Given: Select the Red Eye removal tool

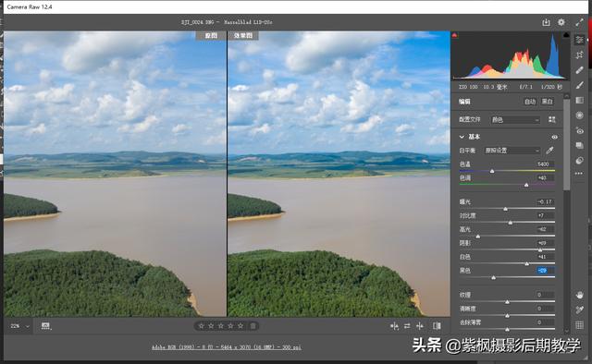Looking at the screenshot, I should [x=579, y=130].
